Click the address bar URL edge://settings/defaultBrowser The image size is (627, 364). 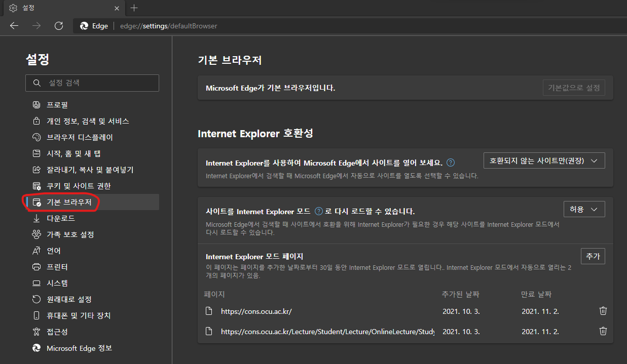169,26
